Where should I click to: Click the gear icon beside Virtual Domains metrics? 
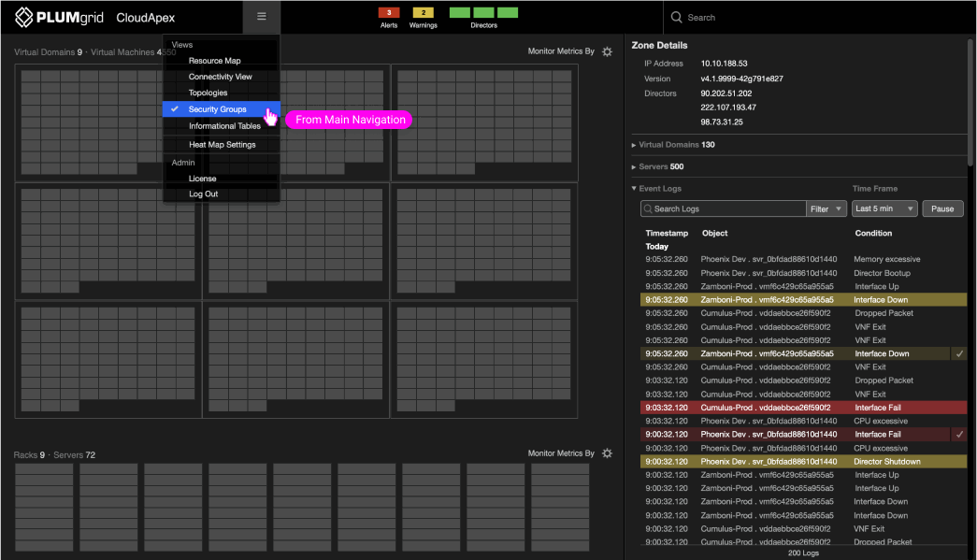(x=607, y=51)
